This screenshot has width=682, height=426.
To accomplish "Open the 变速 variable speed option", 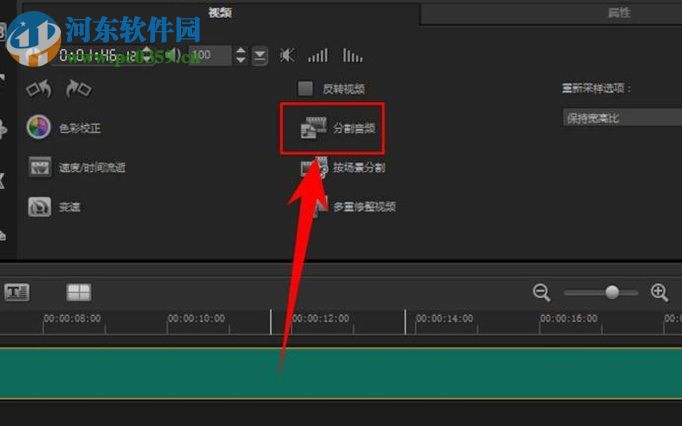I will (x=54, y=207).
